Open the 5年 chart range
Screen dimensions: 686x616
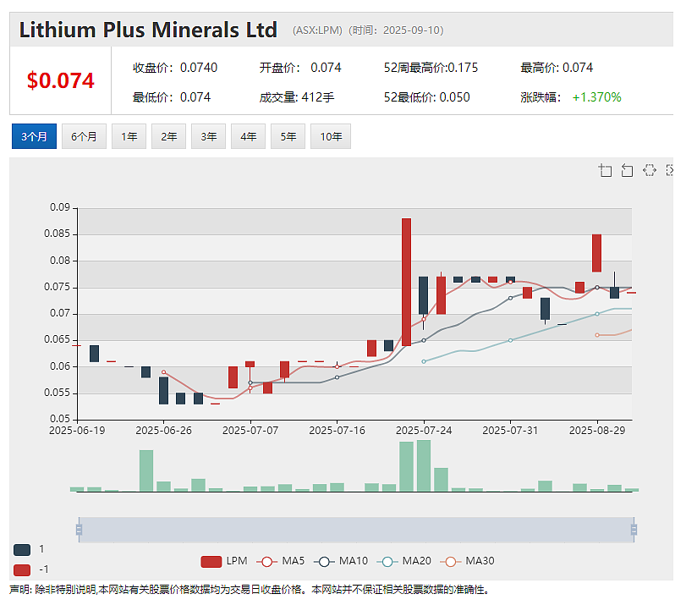(288, 136)
